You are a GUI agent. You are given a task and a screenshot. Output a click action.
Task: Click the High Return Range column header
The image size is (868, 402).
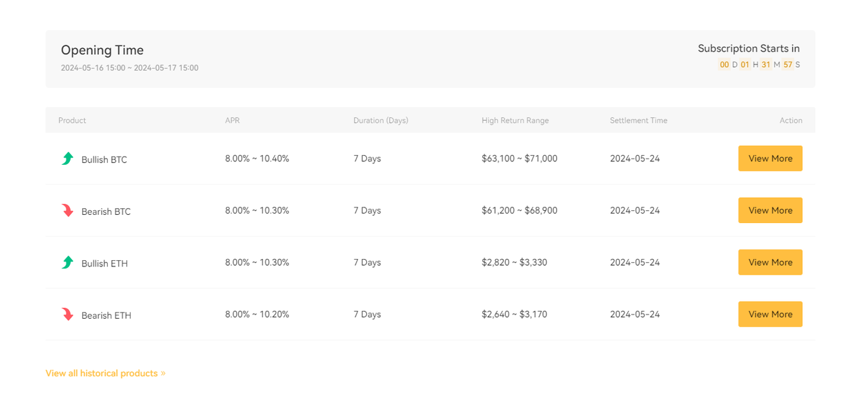pyautogui.click(x=515, y=121)
